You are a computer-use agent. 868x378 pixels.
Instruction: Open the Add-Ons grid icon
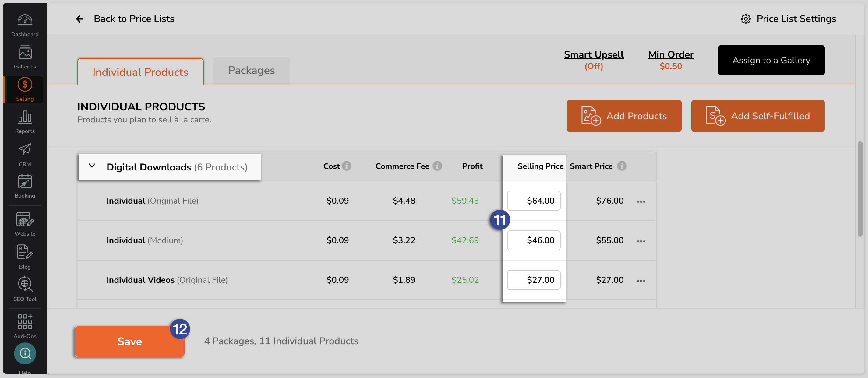tap(25, 321)
